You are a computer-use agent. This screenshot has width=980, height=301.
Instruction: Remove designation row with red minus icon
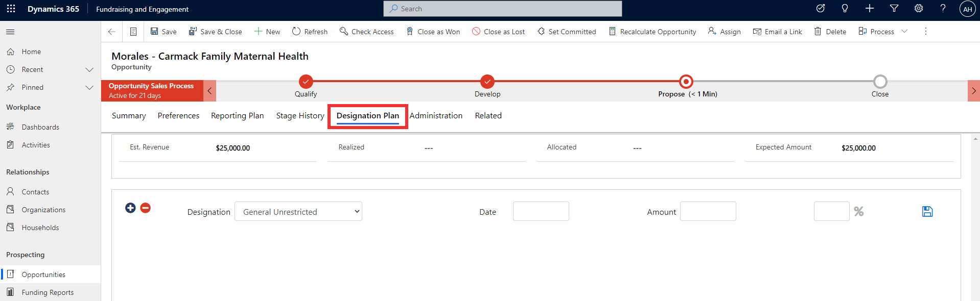click(145, 208)
